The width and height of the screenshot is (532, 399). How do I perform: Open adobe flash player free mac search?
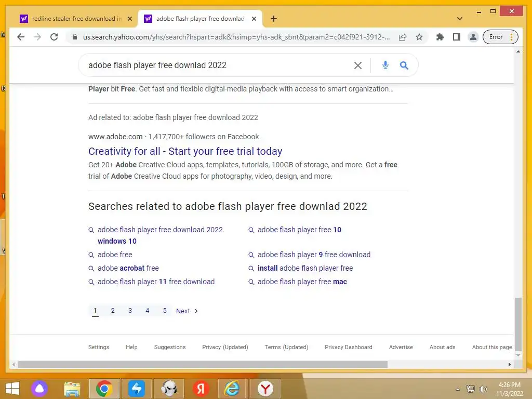tap(302, 282)
